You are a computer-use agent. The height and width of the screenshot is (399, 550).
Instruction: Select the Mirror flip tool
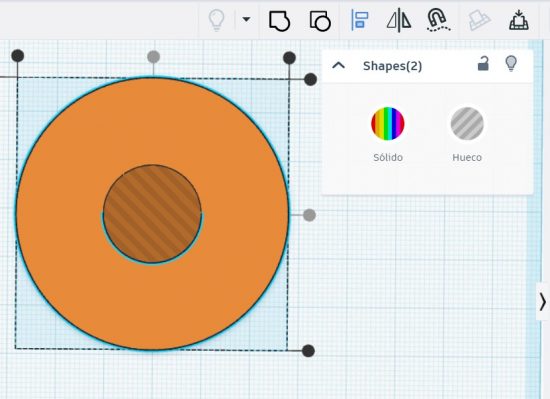coord(399,20)
